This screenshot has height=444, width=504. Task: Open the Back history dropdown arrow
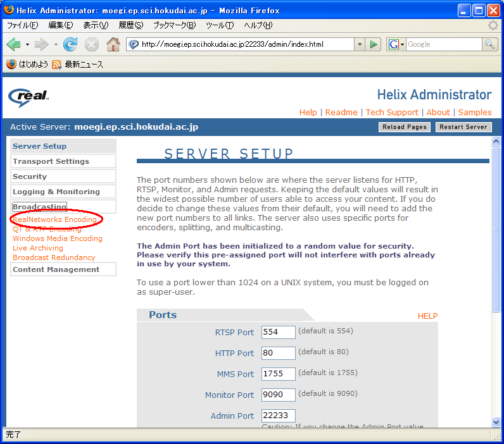28,45
